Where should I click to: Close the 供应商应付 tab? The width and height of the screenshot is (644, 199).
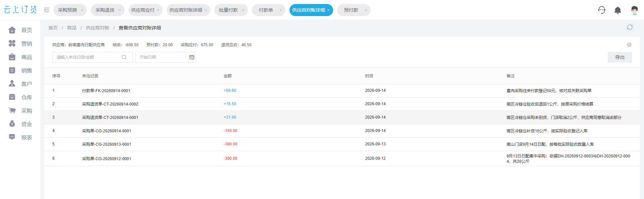(158, 10)
